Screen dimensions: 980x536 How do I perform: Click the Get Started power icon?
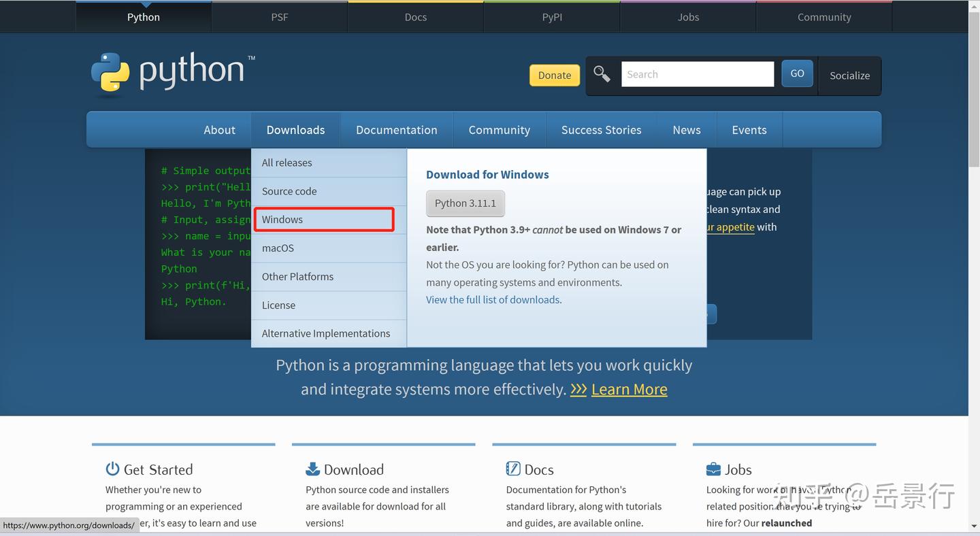pos(112,468)
